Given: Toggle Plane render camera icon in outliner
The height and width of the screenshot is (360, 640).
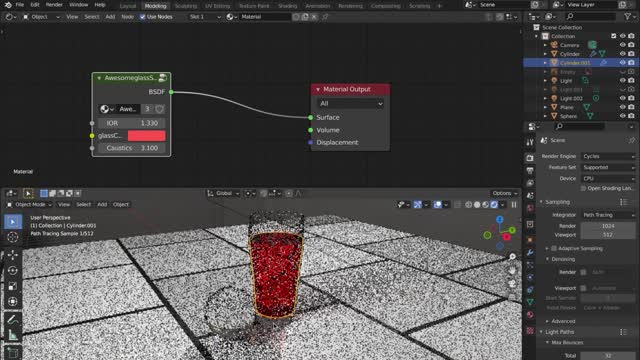Looking at the screenshot, I should pyautogui.click(x=631, y=107).
